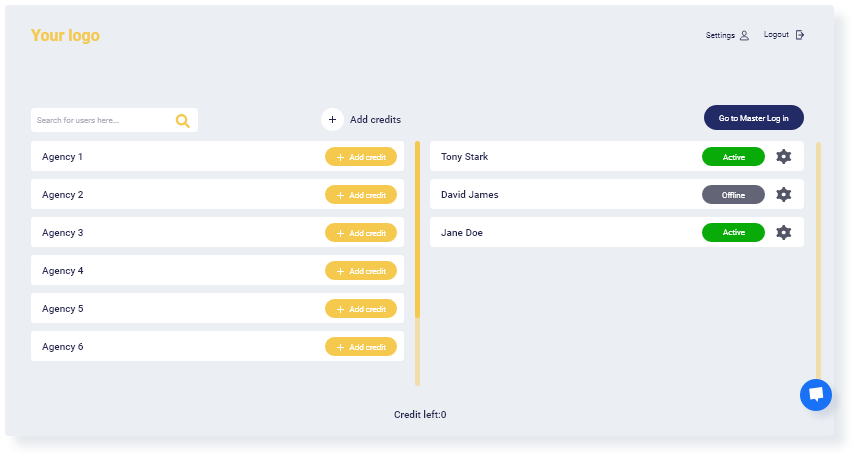Viewport: 859px width, 461px height.
Task: Open settings gear for Jane Doe
Action: click(x=783, y=232)
